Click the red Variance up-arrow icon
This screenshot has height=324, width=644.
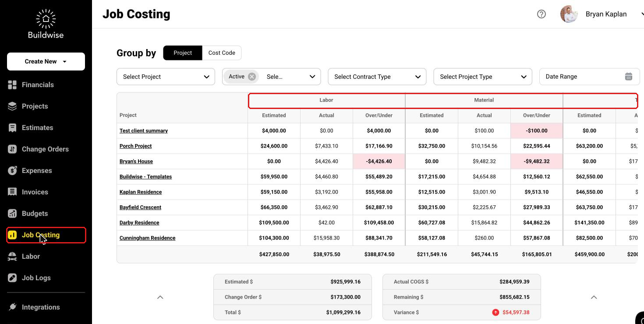click(x=495, y=312)
